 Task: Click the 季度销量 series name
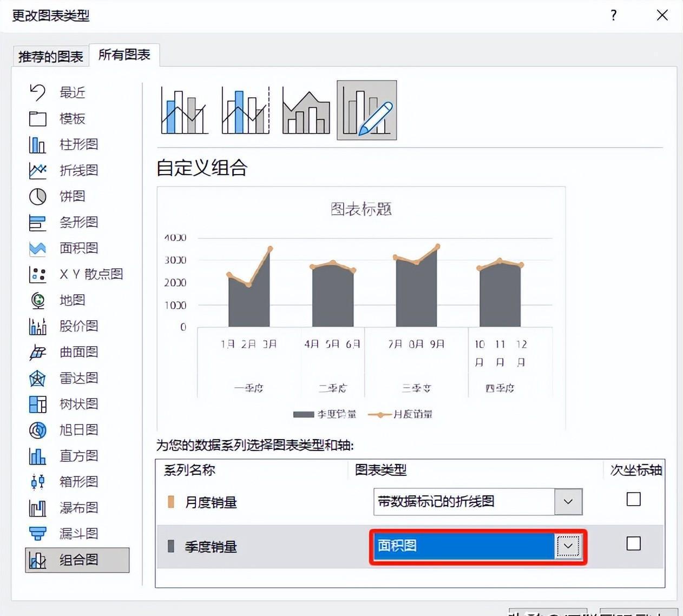click(x=211, y=547)
